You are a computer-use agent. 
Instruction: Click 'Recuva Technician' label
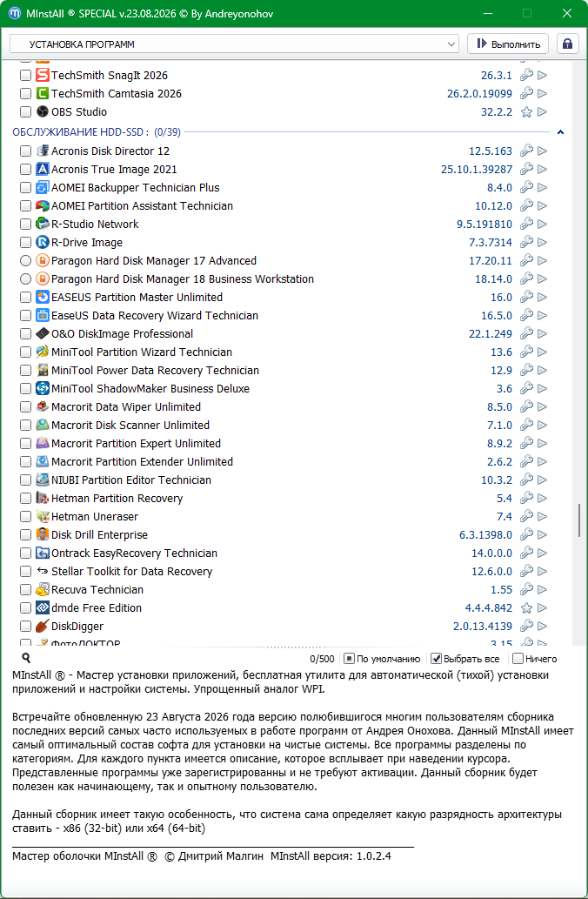point(97,589)
